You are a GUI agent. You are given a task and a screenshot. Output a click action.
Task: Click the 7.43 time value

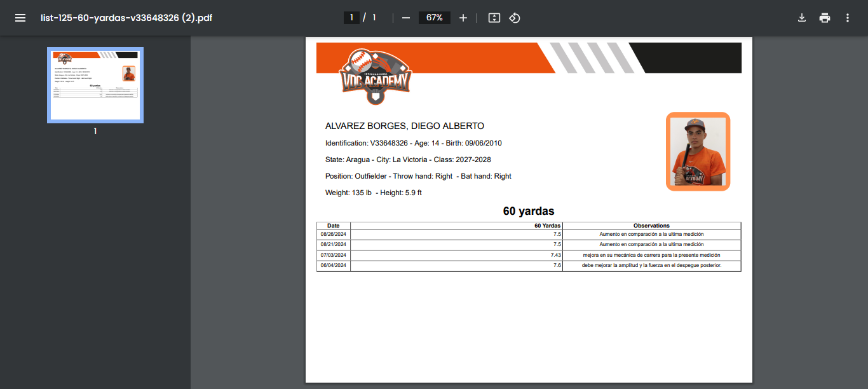pyautogui.click(x=556, y=255)
